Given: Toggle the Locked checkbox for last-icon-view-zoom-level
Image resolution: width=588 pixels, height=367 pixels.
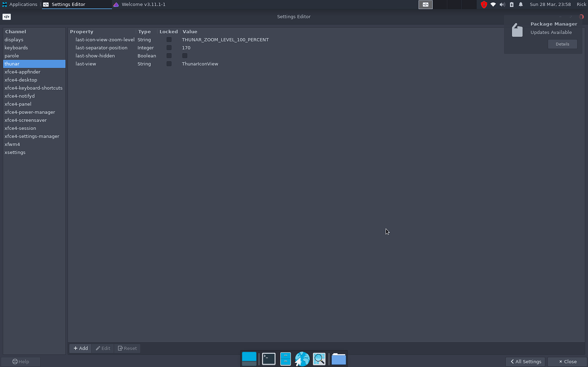Looking at the screenshot, I should click(169, 39).
